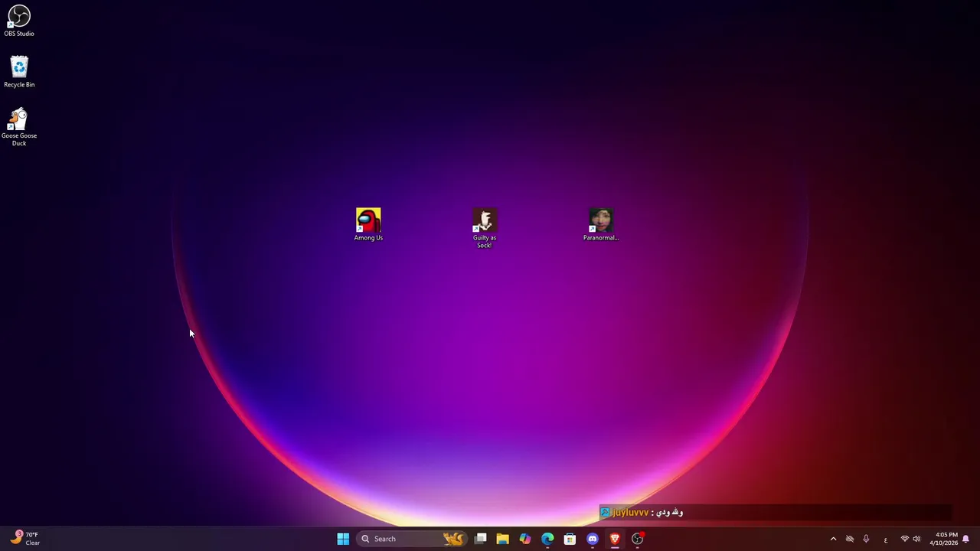Open the Arabic input language indicator
980x551 pixels.
coord(886,539)
